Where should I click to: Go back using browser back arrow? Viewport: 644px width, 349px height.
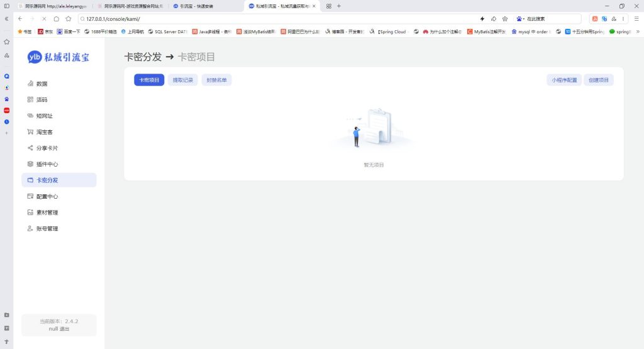coord(20,19)
